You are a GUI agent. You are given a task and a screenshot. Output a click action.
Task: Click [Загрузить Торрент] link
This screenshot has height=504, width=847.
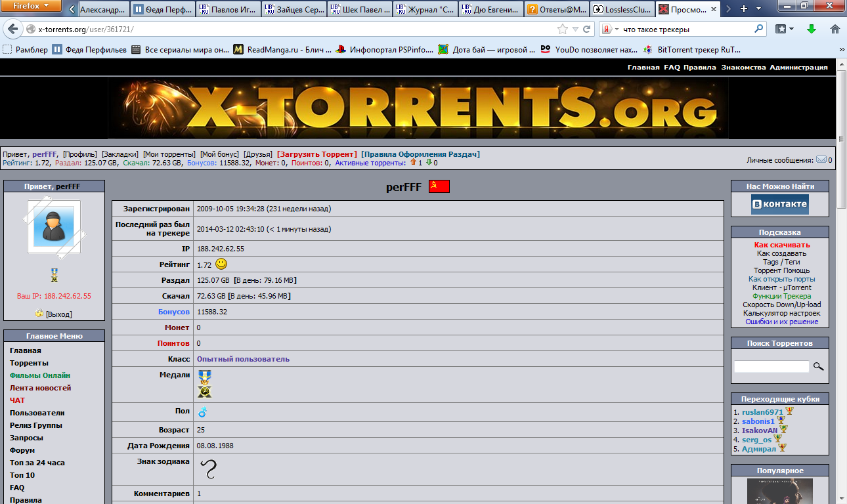tap(316, 154)
